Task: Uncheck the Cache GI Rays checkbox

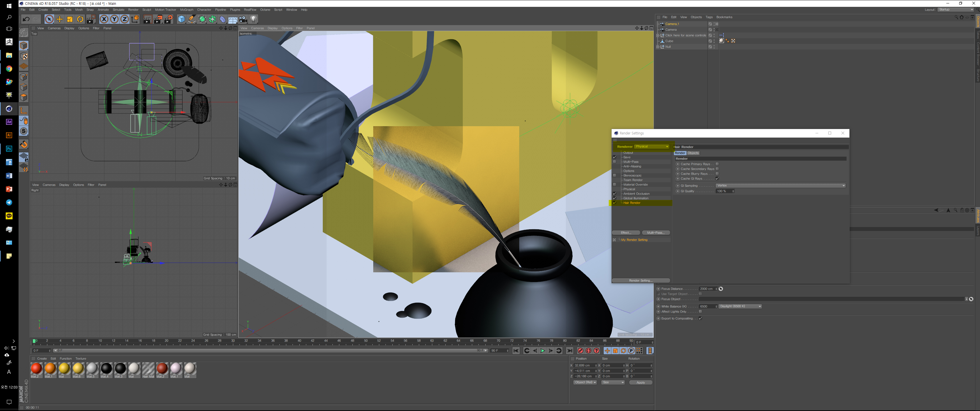Action: coord(717,179)
